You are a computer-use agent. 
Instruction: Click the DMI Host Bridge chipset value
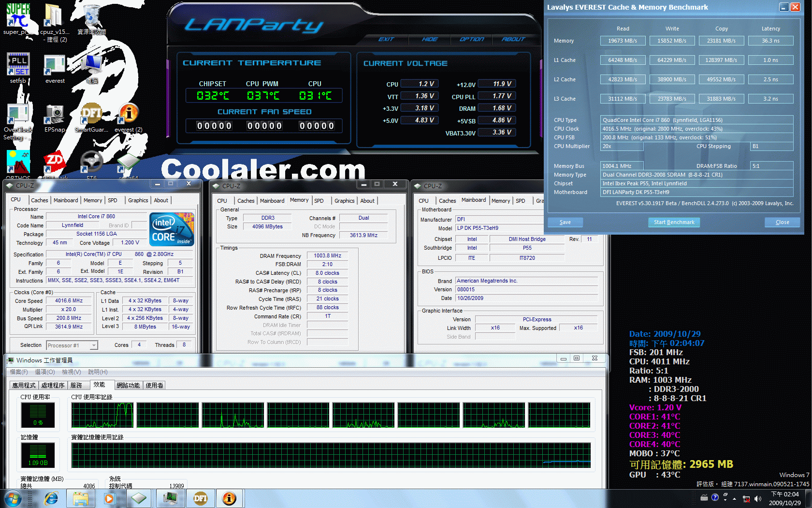(527, 239)
